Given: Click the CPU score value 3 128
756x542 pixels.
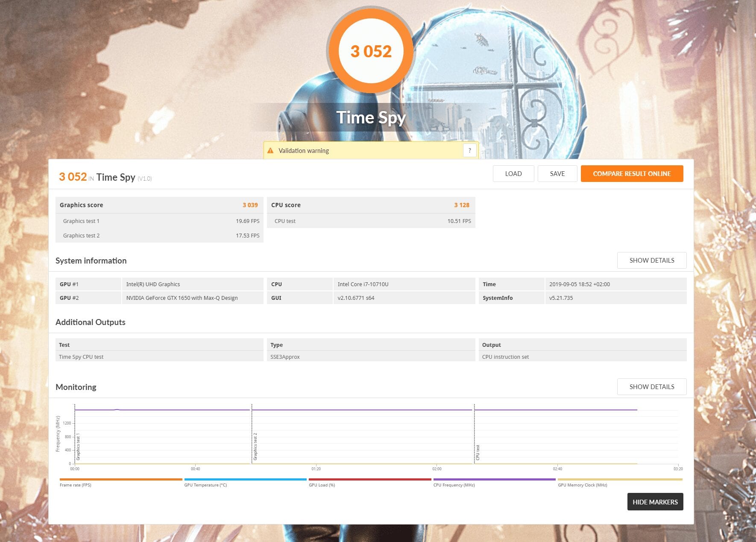Looking at the screenshot, I should pos(461,205).
